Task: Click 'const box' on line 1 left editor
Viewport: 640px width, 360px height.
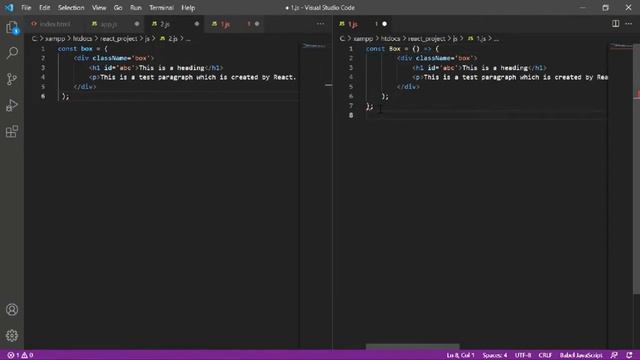Action: pos(75,49)
